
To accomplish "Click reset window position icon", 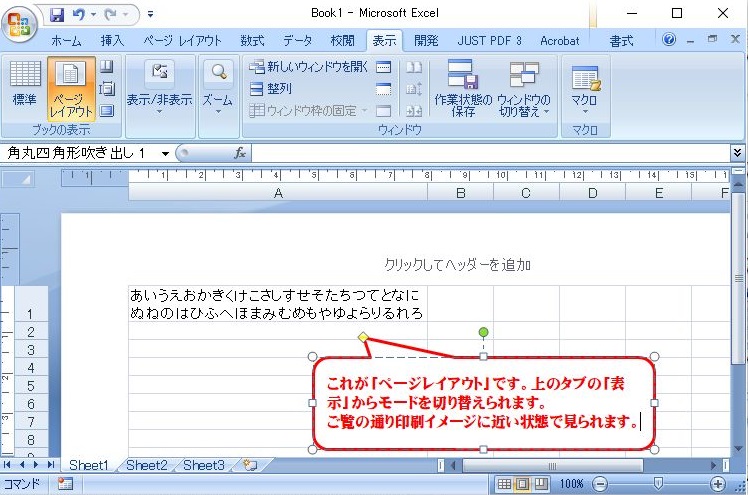I will click(414, 111).
